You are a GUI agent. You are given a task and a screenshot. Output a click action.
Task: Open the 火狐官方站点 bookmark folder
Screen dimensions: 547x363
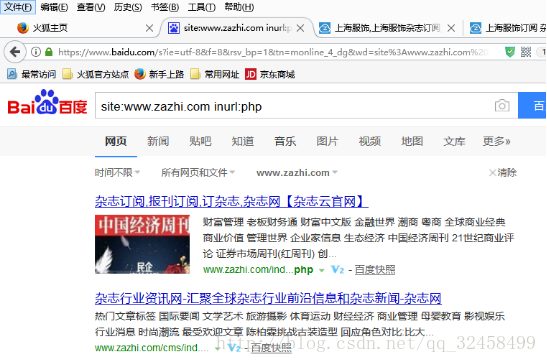pyautogui.click(x=95, y=74)
